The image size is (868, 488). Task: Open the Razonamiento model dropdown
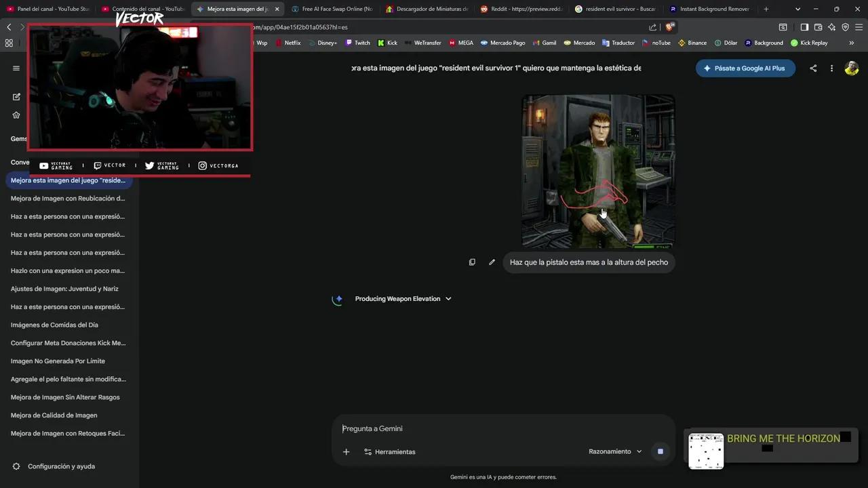(615, 451)
